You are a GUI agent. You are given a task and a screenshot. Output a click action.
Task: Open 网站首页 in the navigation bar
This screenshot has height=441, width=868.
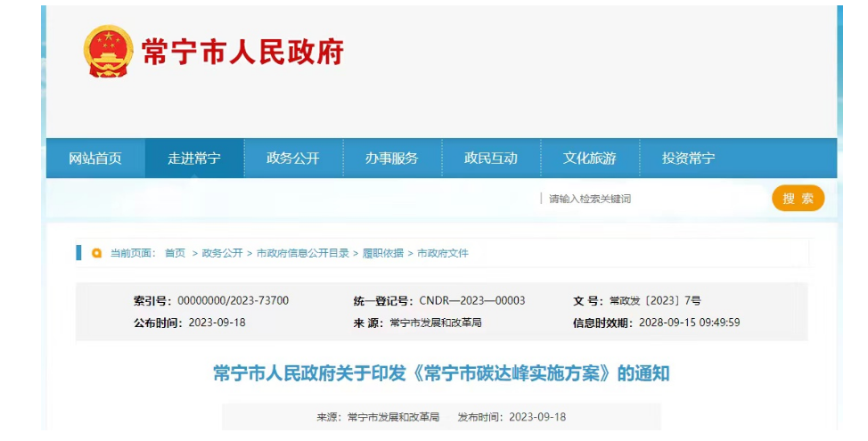[x=95, y=159]
